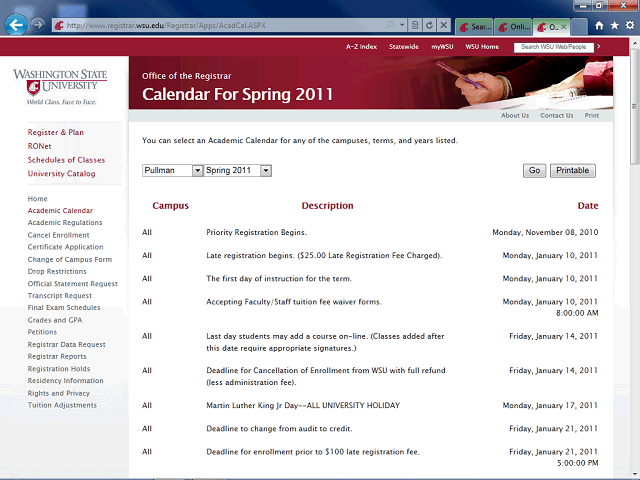Open Registrar Data Request link
The width and height of the screenshot is (640, 480).
67,344
